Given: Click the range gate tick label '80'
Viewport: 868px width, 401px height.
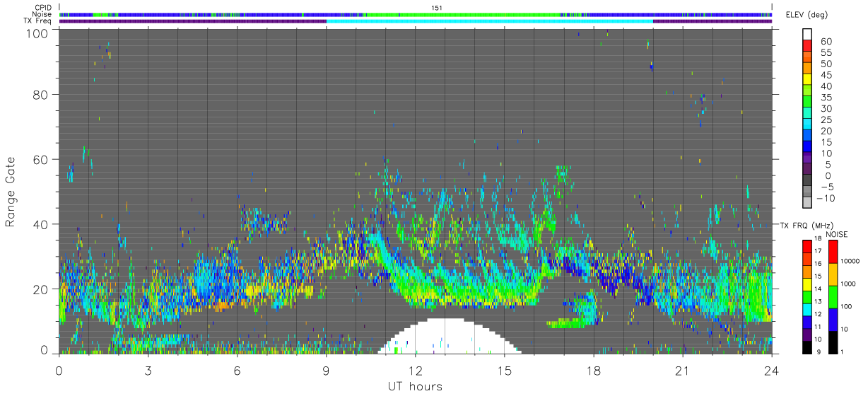Looking at the screenshot, I should 40,94.
